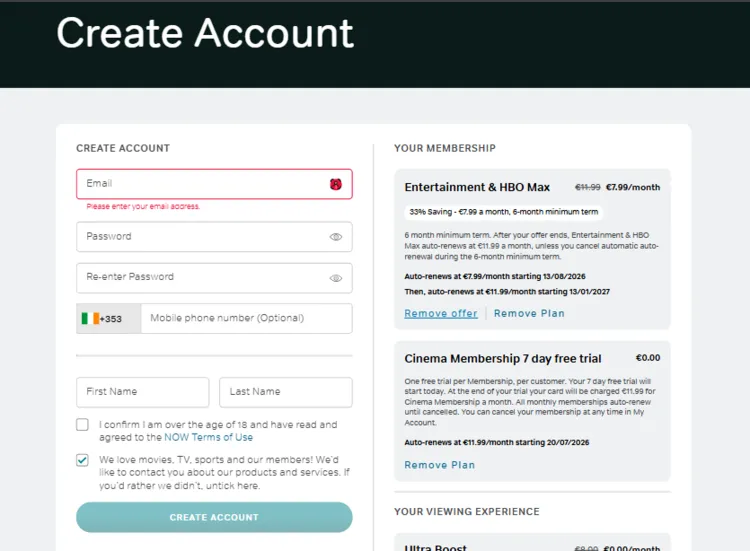Open the +353 country code selector
750x551 pixels.
tap(109, 319)
